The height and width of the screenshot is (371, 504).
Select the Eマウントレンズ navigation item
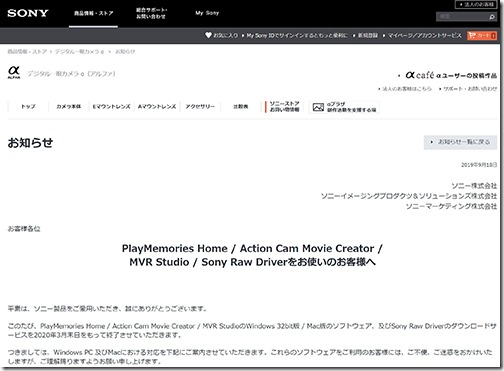pos(111,107)
